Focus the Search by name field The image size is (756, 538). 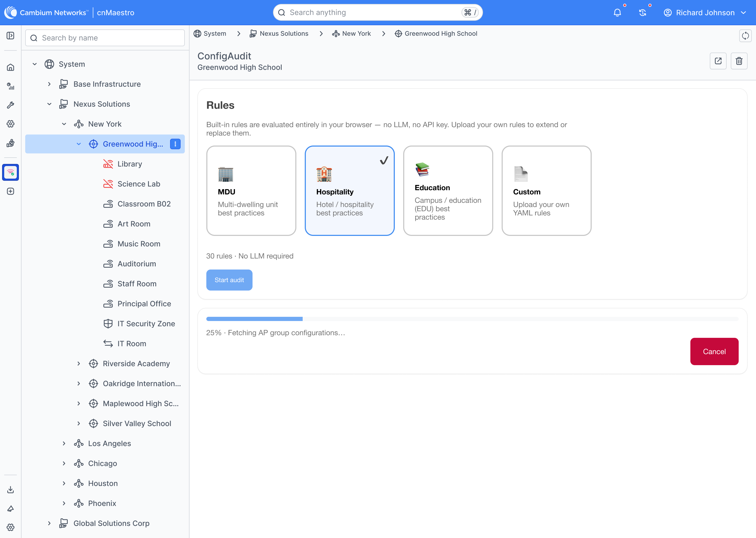click(104, 38)
